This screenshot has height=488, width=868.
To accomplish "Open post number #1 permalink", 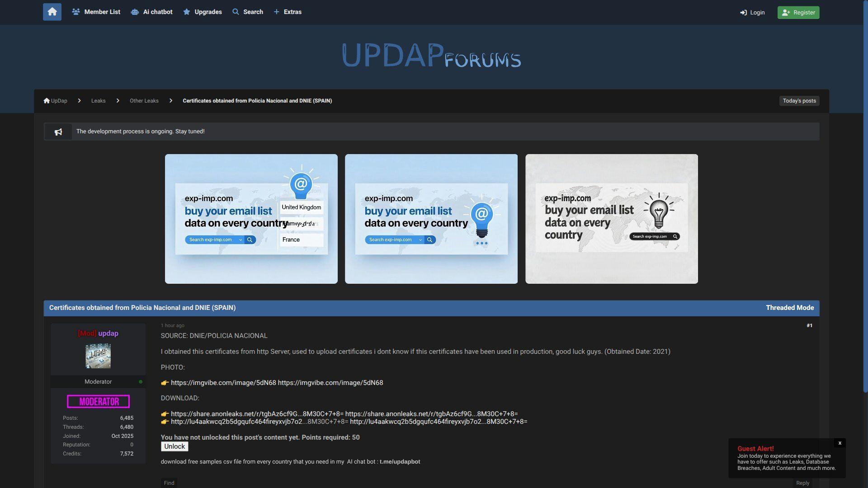I will (809, 325).
